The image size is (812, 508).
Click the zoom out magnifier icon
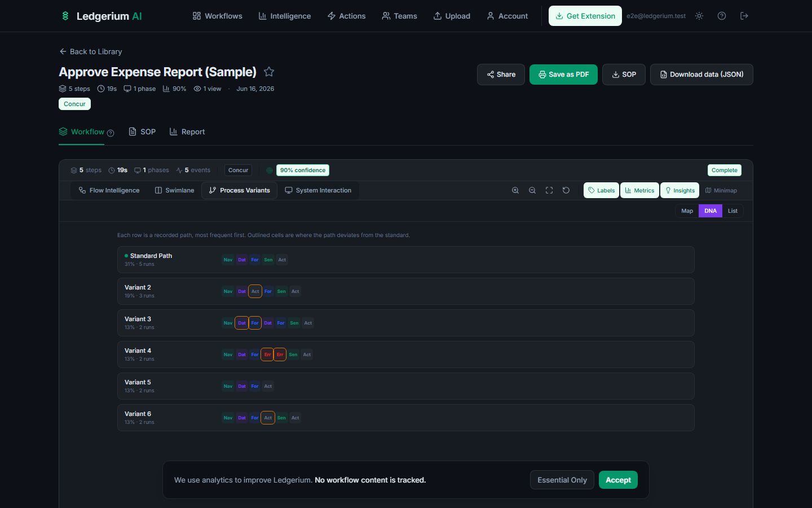tap(532, 190)
